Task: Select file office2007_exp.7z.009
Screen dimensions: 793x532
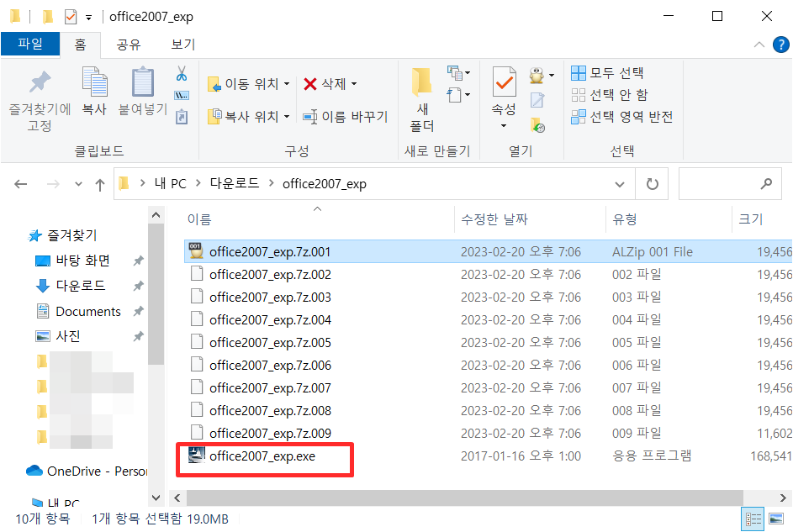Action: (x=270, y=434)
